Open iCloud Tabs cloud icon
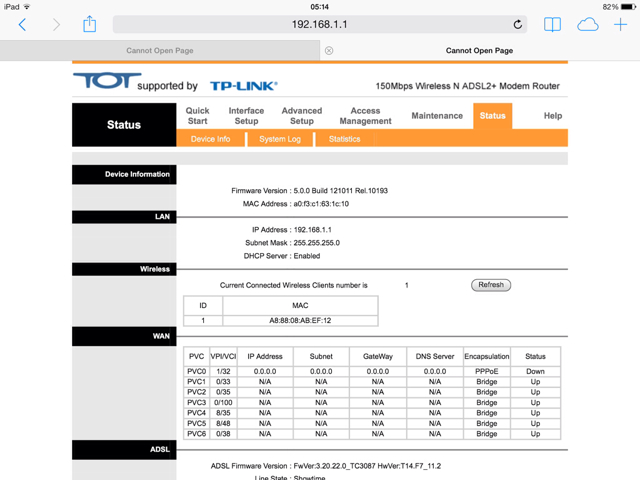The image size is (640, 480). click(588, 24)
